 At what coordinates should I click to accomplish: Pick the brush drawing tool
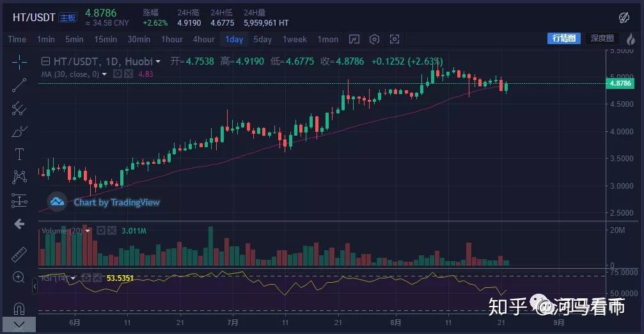click(19, 131)
